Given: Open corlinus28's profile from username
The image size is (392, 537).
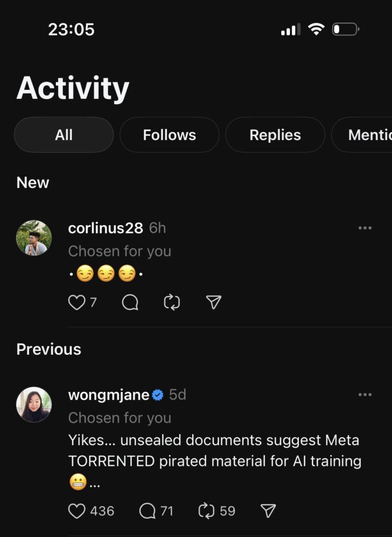Looking at the screenshot, I should coord(105,228).
